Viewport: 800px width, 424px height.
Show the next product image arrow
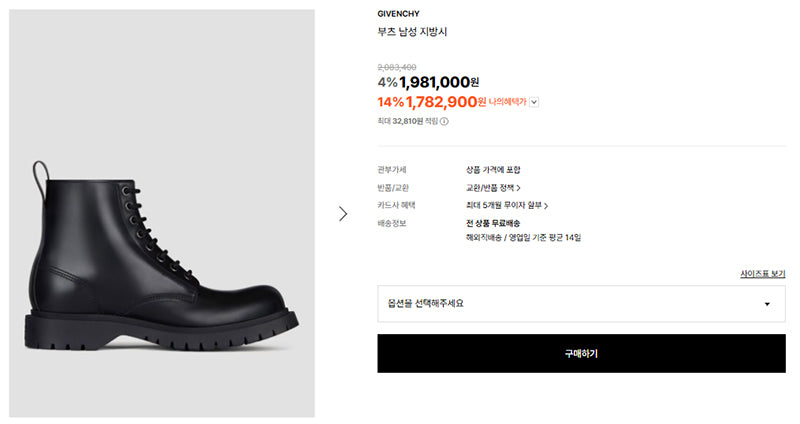point(343,213)
